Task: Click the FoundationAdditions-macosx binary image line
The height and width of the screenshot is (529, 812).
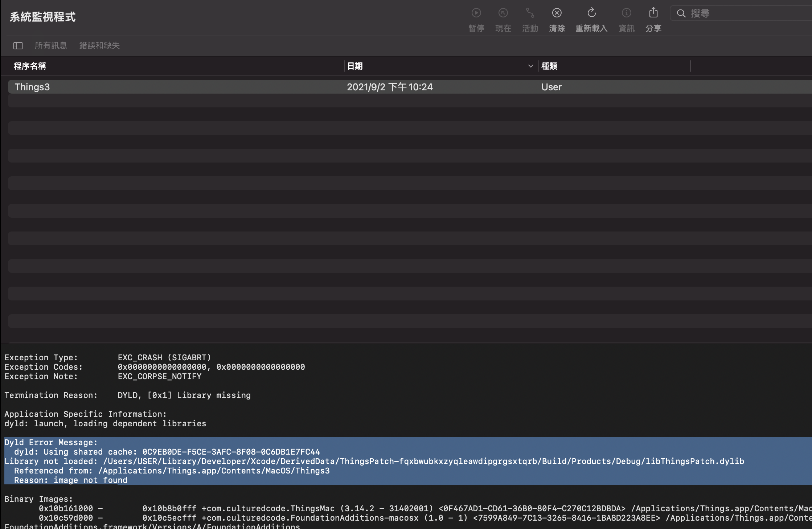Action: pyautogui.click(x=425, y=518)
